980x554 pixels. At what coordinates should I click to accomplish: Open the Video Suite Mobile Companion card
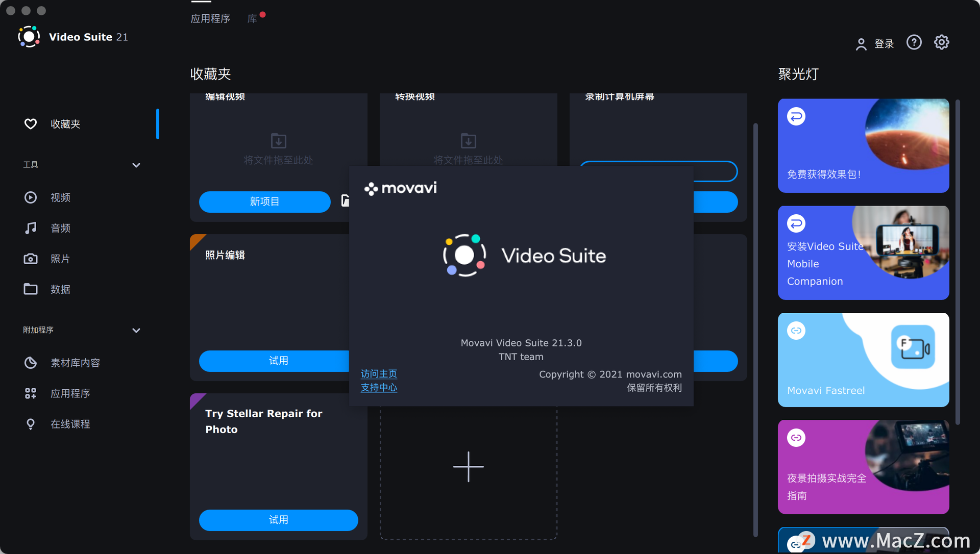click(863, 253)
